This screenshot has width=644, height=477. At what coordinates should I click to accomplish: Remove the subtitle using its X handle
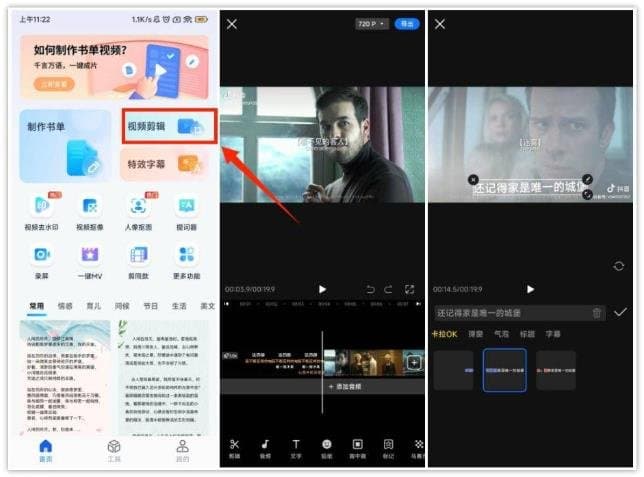pyautogui.click(x=473, y=180)
